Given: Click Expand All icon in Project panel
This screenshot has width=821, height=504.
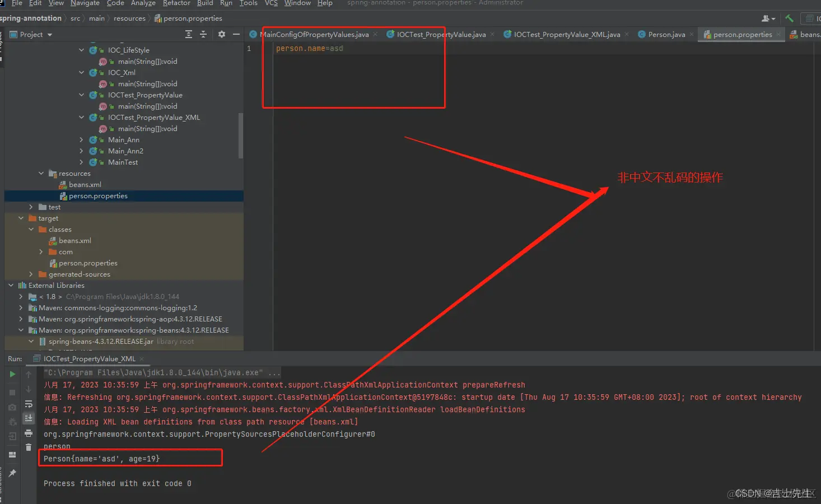Looking at the screenshot, I should click(189, 35).
